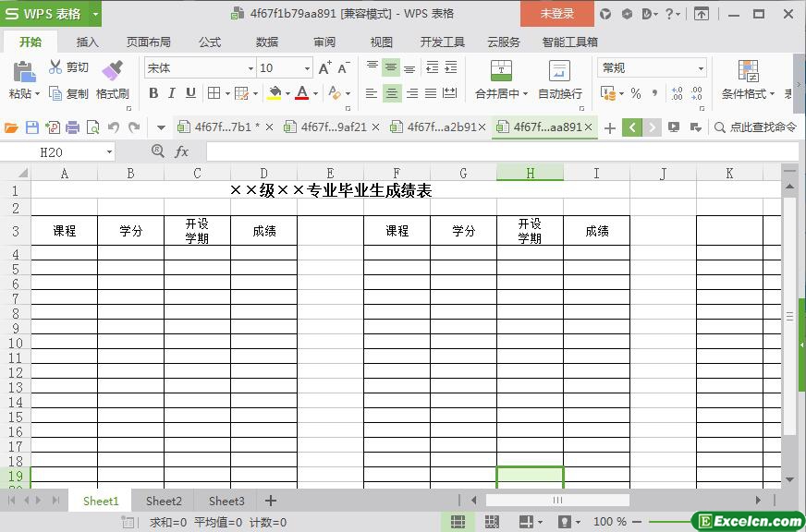The height and width of the screenshot is (532, 806).
Task: Open the Name Box dropdown arrow
Action: click(109, 152)
